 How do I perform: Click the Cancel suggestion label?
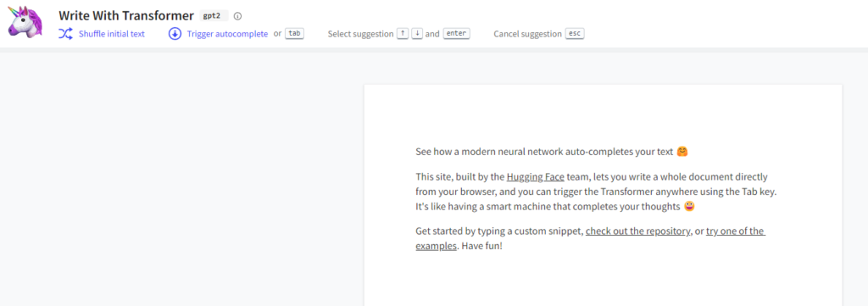pos(527,34)
